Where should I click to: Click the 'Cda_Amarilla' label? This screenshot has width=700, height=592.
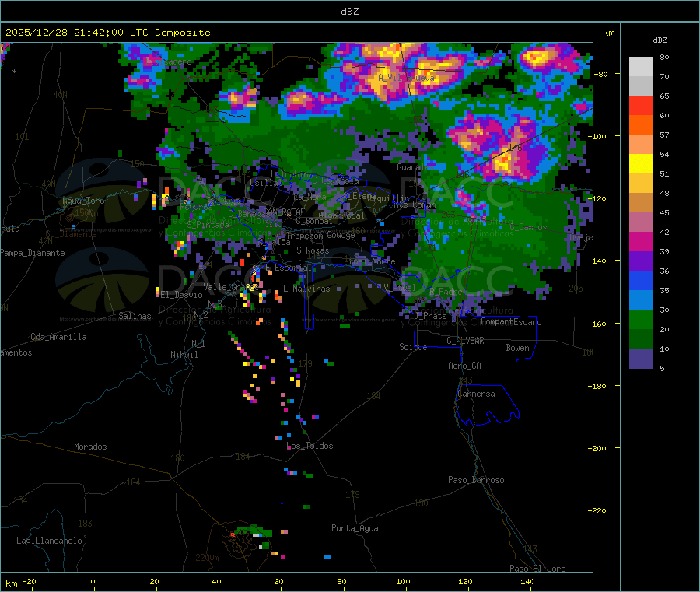[x=58, y=337]
